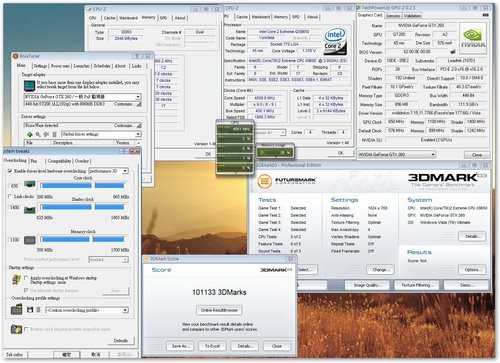Click the memory clock chip icon in System tweaks
The width and height of the screenshot is (500, 363).
30,240
